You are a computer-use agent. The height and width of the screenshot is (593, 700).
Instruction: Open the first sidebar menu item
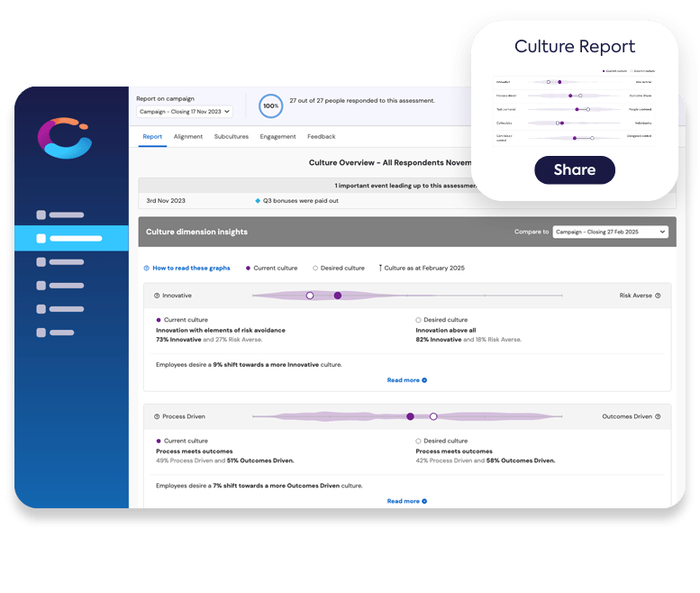coord(60,214)
